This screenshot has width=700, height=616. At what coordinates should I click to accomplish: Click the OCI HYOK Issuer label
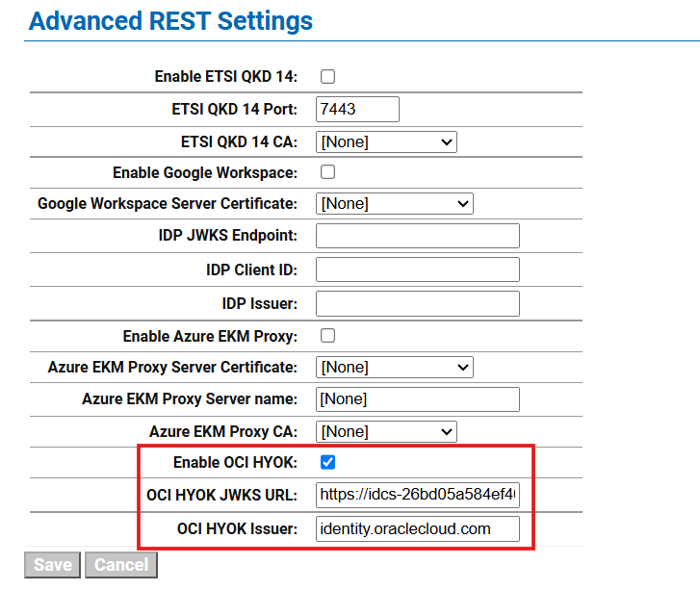237,529
